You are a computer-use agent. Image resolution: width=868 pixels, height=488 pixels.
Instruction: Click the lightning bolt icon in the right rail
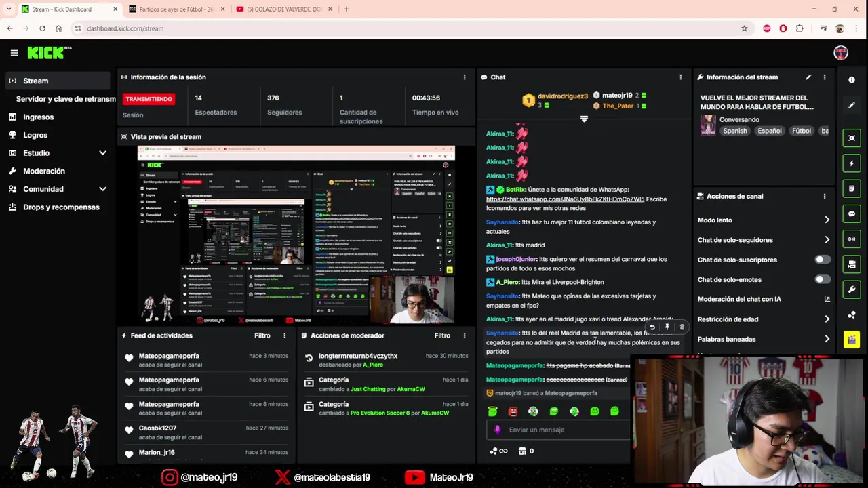[x=852, y=163]
